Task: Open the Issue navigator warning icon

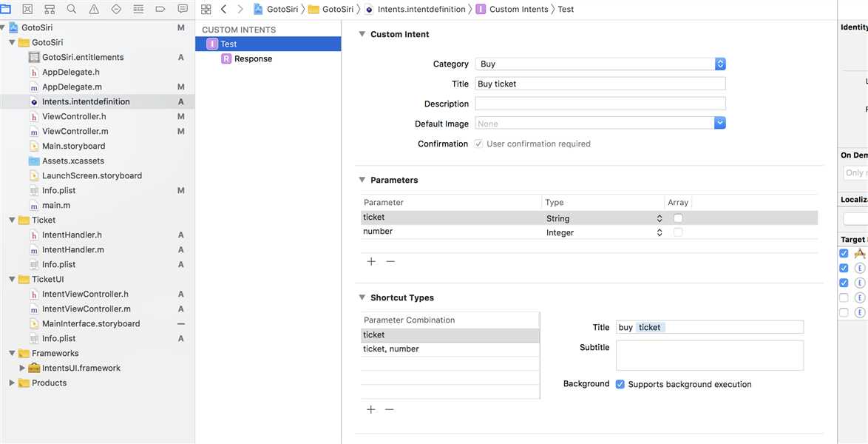Action: [94, 9]
